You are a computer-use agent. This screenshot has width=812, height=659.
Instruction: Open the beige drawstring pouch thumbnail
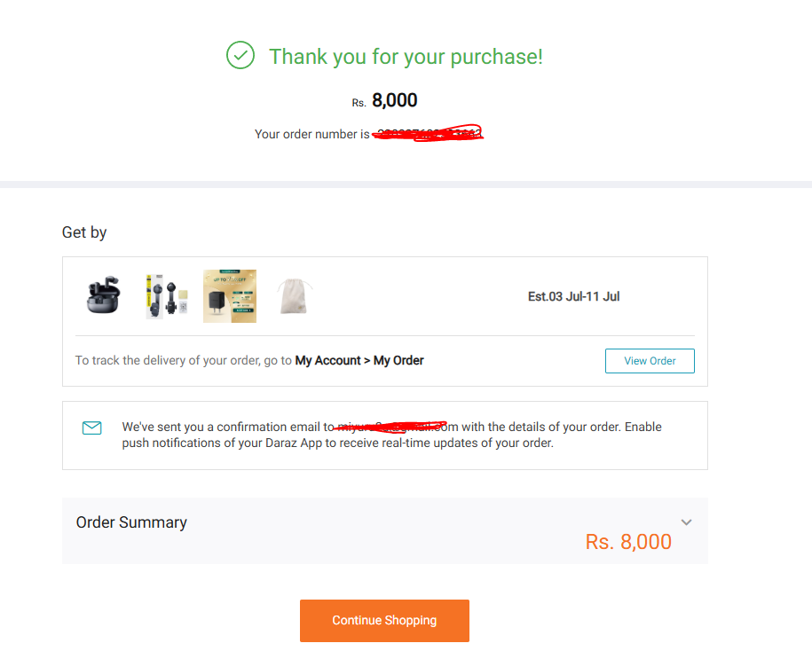[x=294, y=296]
